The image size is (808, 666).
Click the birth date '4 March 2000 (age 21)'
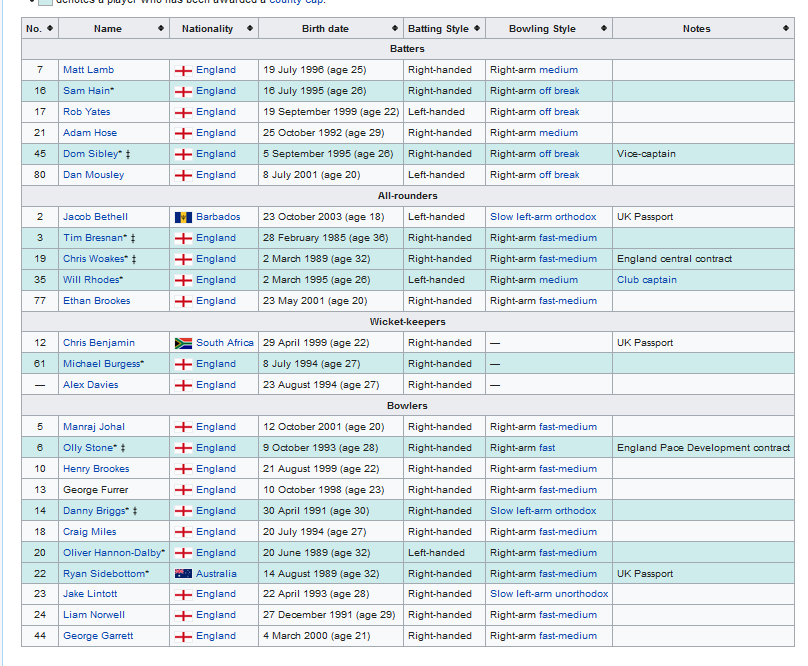point(316,636)
